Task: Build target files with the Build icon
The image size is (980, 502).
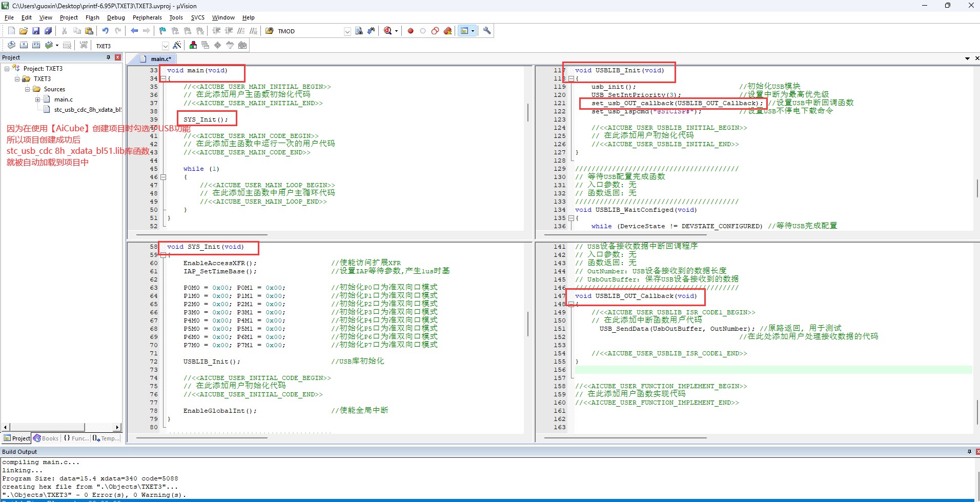Action: (x=24, y=45)
